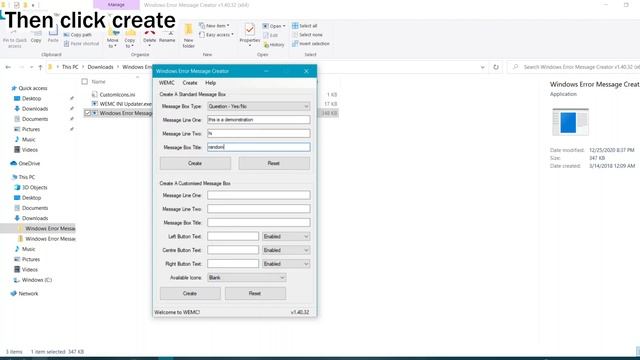
Task: Open Right Button Text Enabled dropdown
Action: coord(286,264)
